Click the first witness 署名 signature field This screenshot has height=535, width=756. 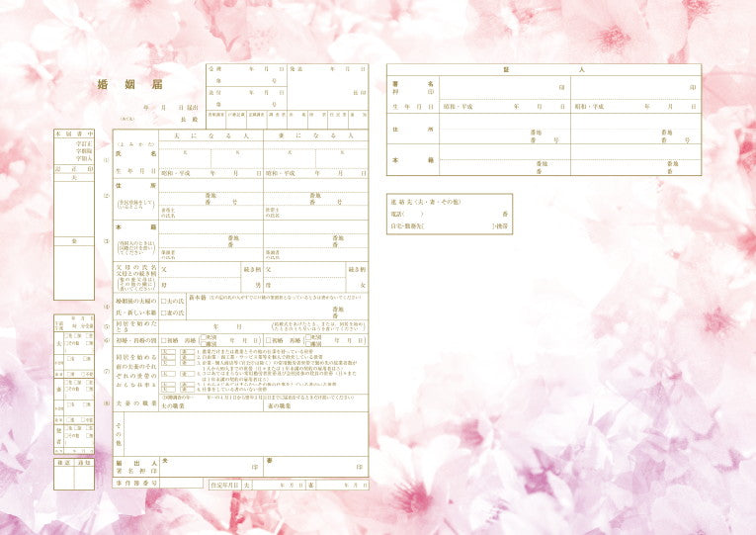click(502, 87)
